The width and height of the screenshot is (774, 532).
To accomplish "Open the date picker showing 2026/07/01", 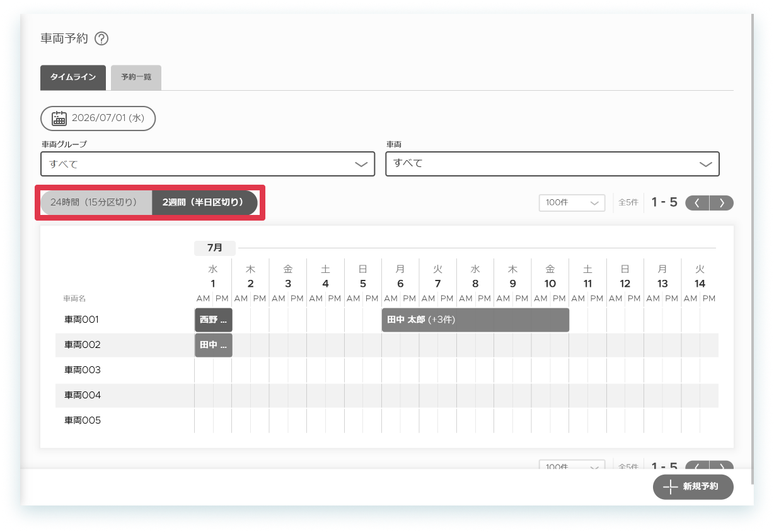I will [98, 118].
